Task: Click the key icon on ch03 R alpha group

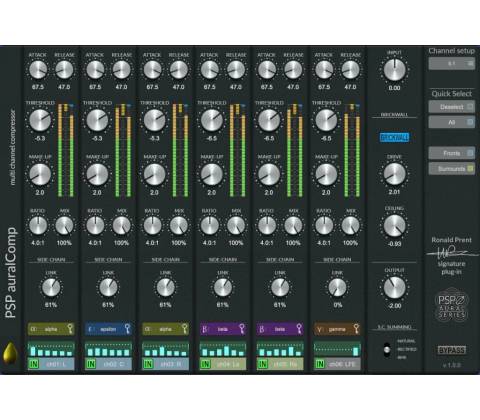Action: click(185, 329)
